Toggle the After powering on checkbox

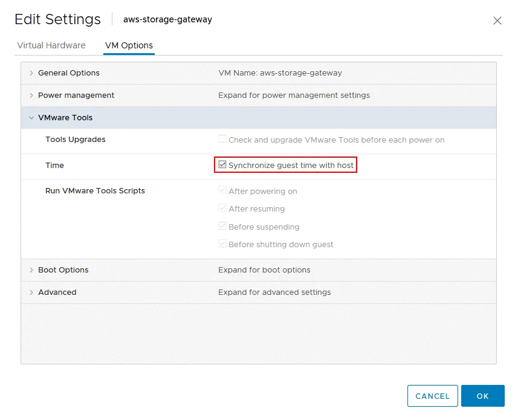pyautogui.click(x=222, y=191)
